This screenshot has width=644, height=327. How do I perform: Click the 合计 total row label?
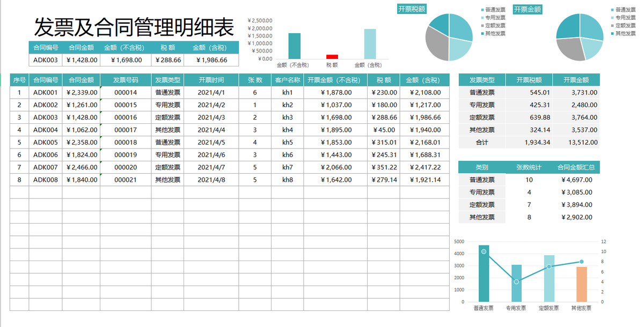click(x=481, y=142)
